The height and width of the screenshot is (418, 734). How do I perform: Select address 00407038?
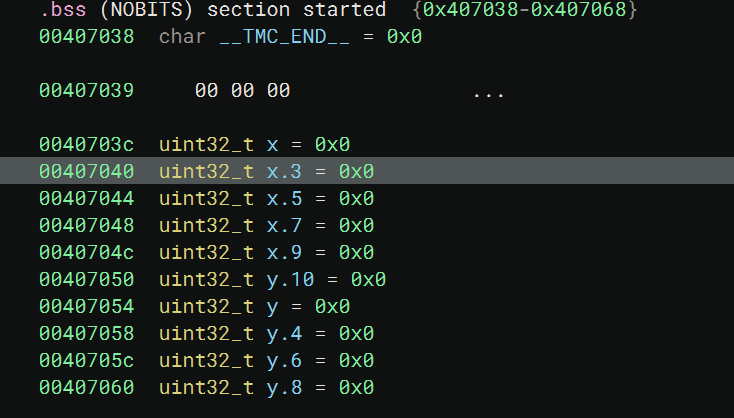click(86, 37)
